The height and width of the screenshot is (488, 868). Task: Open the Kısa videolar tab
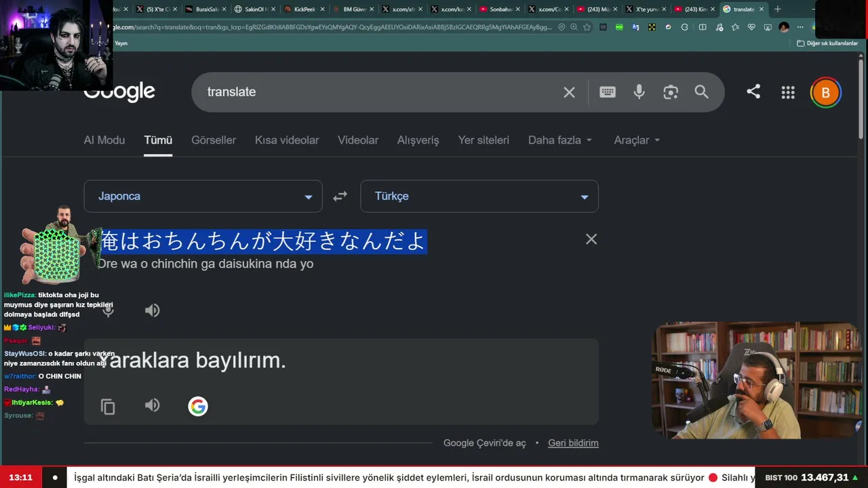[x=287, y=140]
